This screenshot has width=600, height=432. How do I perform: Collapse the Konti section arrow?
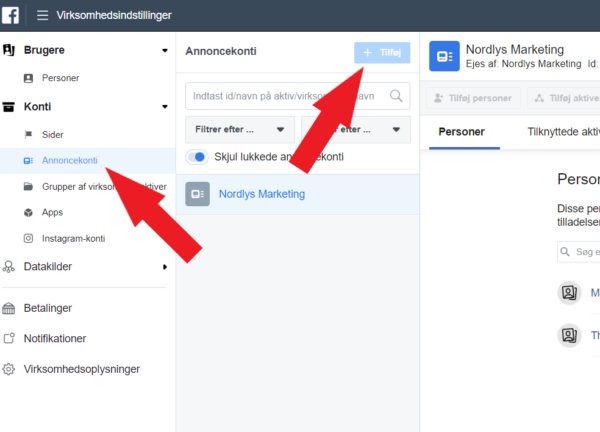coord(165,106)
